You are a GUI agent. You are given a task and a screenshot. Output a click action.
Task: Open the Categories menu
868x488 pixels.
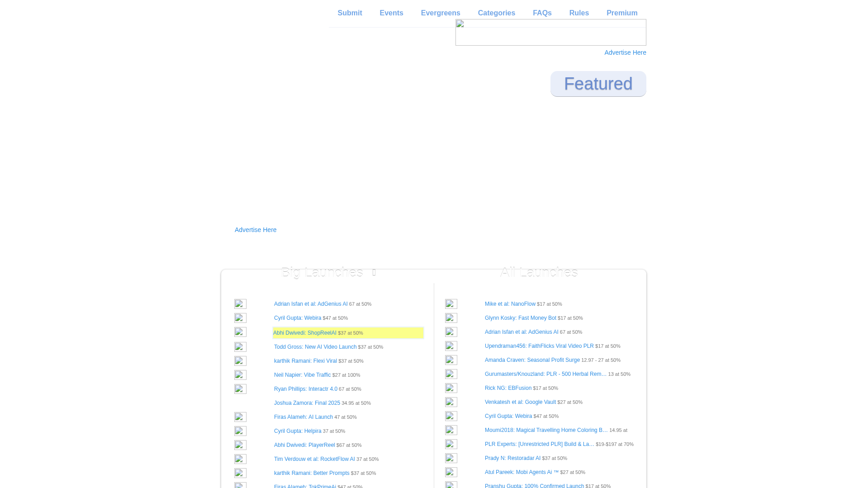pos(496,13)
